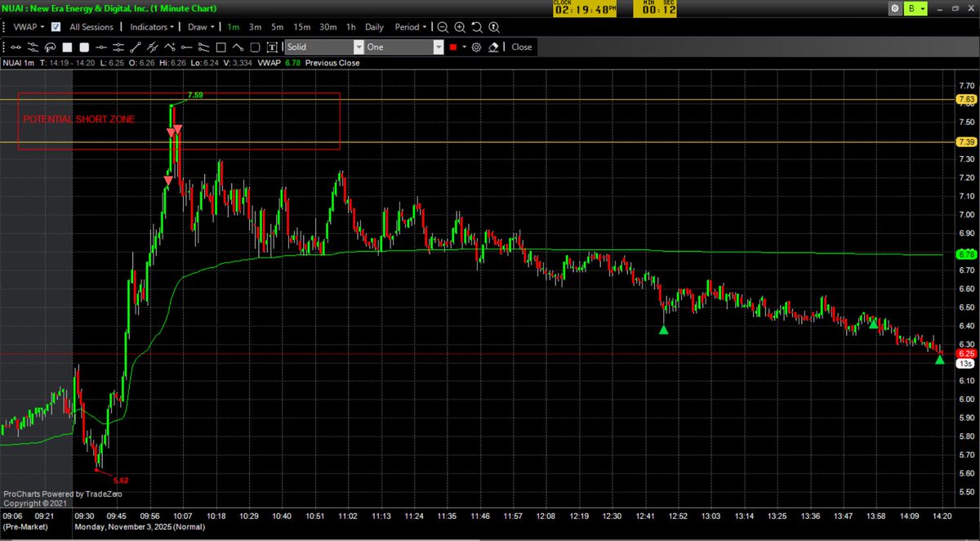The image size is (980, 541).
Task: Switch to the 3m timeframe
Action: [x=256, y=26]
